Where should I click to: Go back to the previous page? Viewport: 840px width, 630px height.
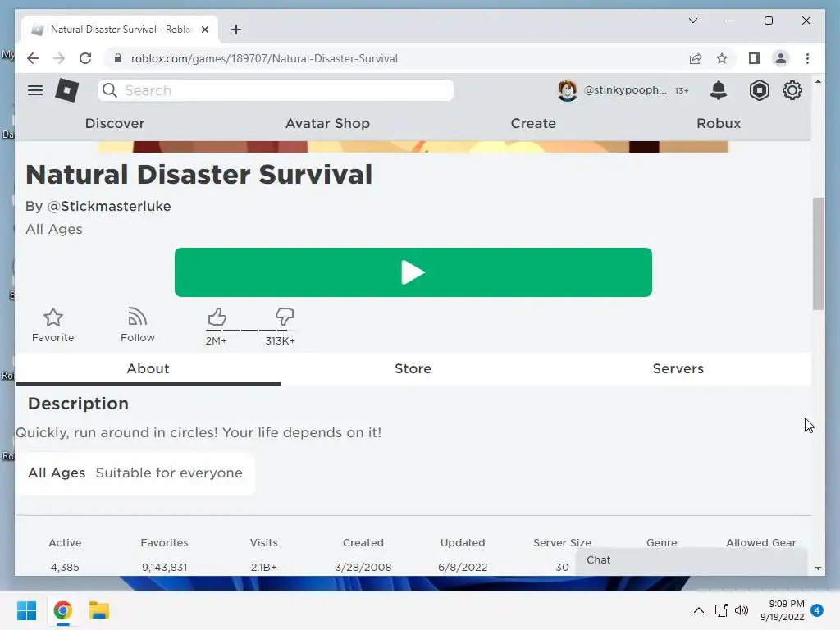click(x=33, y=58)
